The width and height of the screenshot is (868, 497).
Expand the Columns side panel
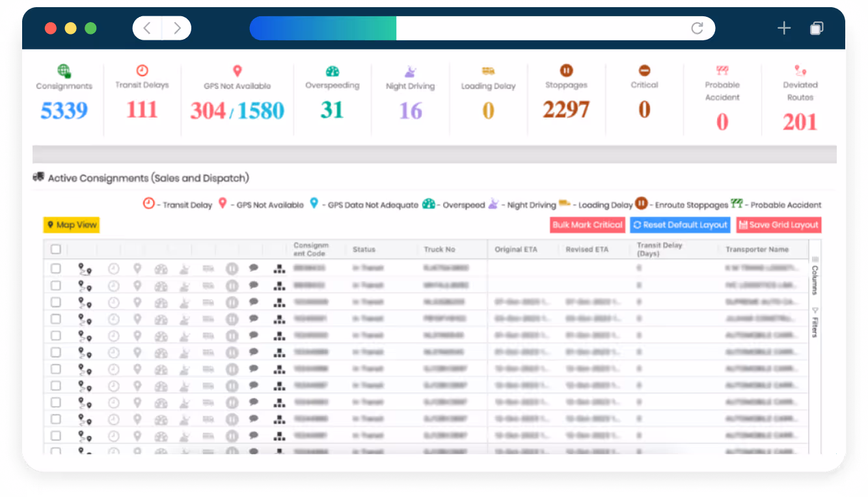tap(815, 276)
